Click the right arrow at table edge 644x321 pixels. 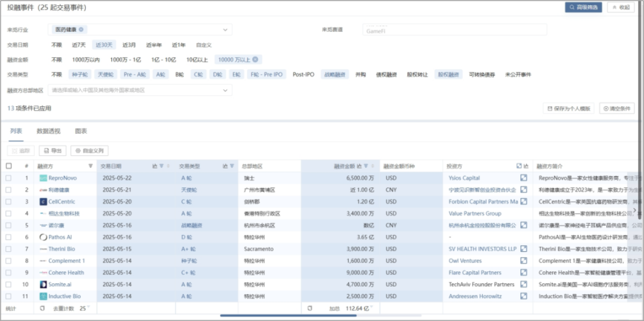635,210
